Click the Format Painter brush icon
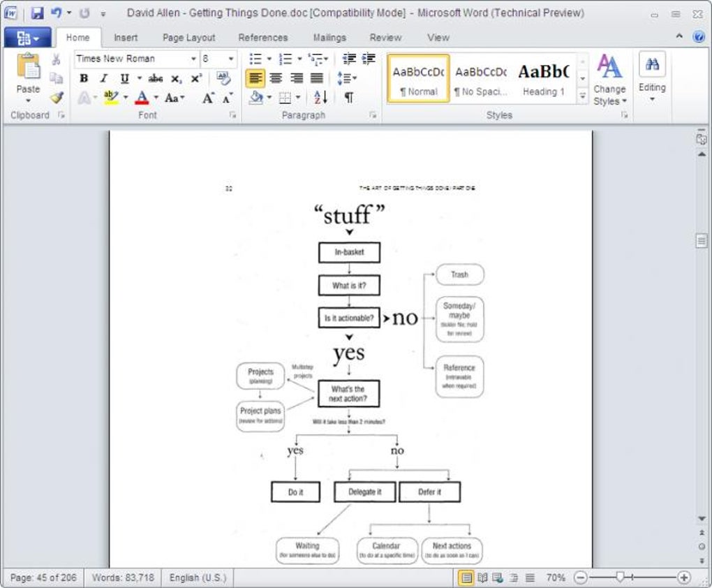Viewport: 712px width, 588px height. 57,97
